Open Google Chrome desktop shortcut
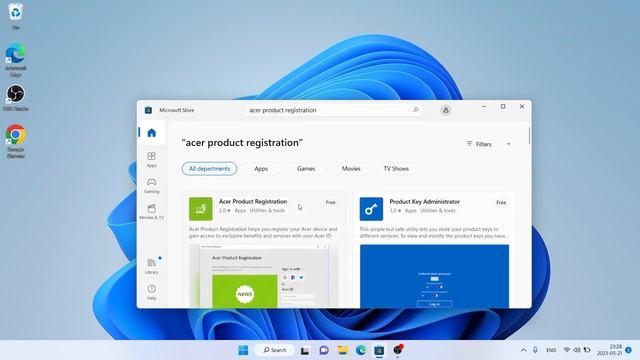640x360 pixels. pos(16,141)
